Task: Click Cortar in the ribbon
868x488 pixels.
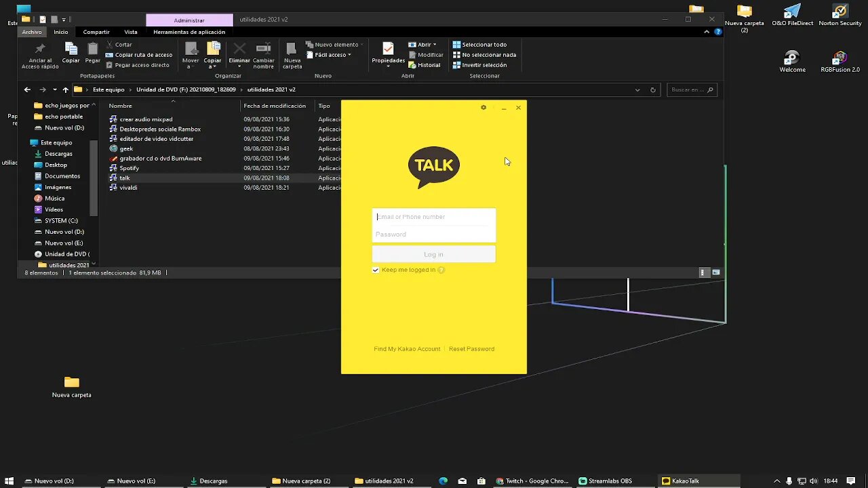Action: 119,45
